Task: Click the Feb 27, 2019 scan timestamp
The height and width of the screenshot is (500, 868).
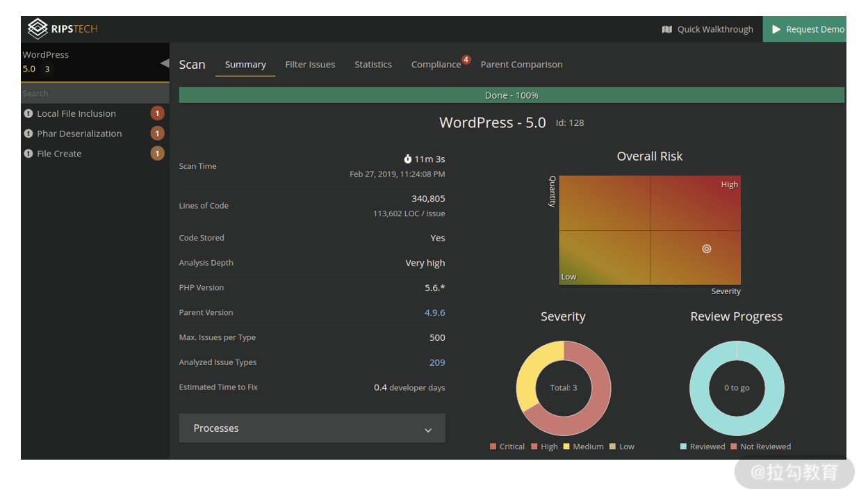Action: point(398,175)
